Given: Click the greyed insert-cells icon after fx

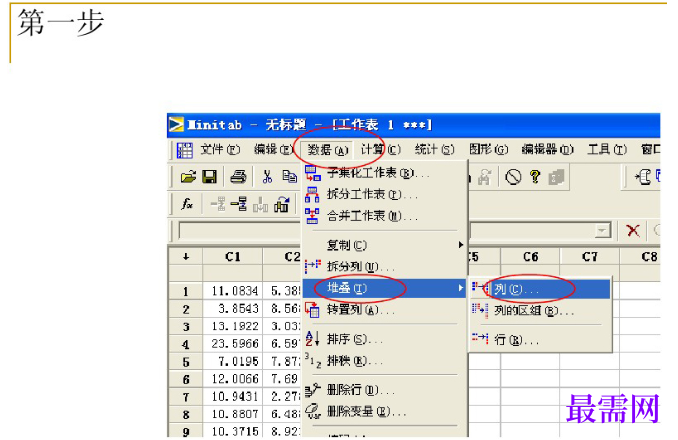Looking at the screenshot, I should click(x=218, y=204).
